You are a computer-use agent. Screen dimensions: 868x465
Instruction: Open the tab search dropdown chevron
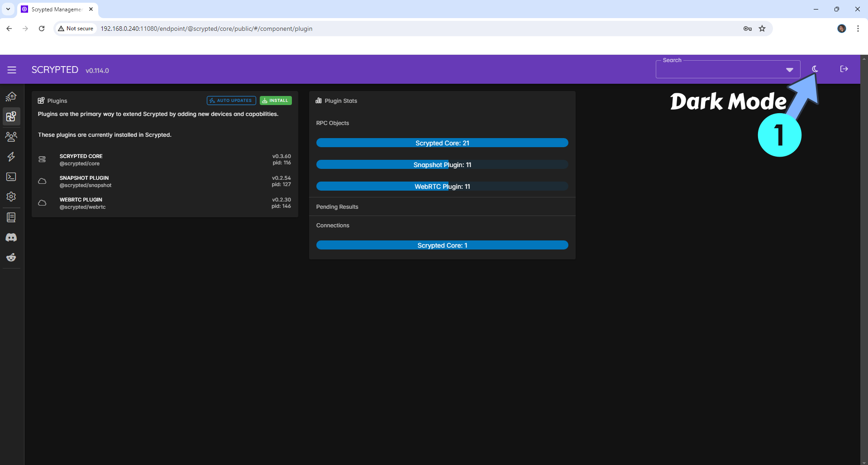8,9
